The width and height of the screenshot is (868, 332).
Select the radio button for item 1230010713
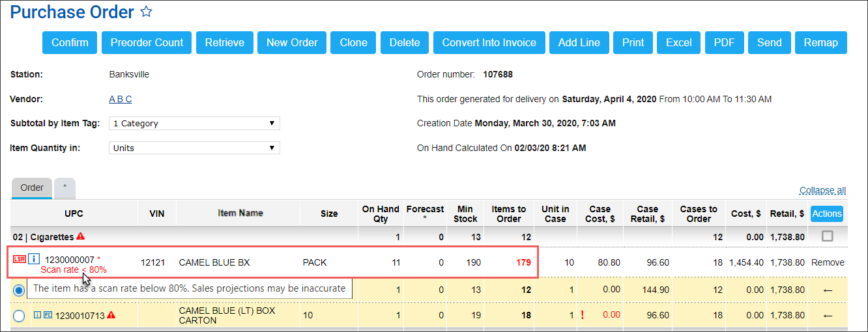click(19, 316)
